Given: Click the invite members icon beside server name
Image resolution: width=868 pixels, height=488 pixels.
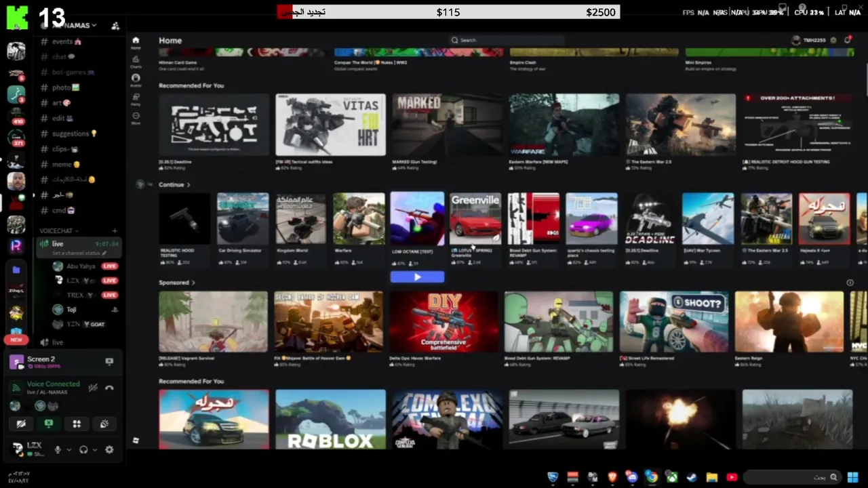Looking at the screenshot, I should pos(115,26).
